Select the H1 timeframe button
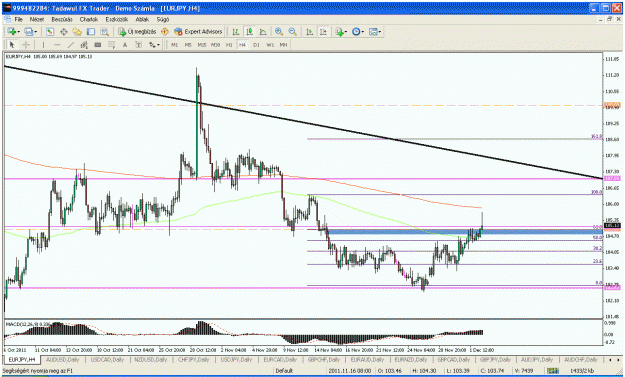Viewport: 625px width, 377px height. coord(229,45)
